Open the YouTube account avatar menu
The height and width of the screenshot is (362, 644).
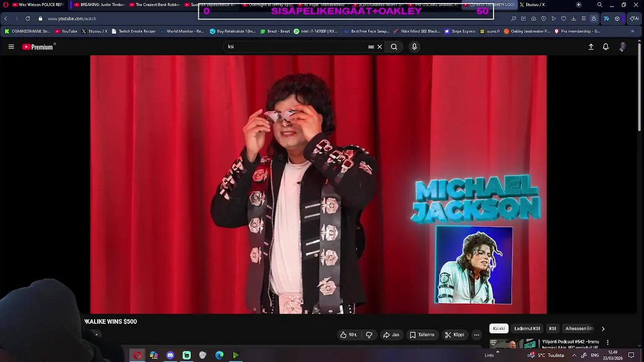point(623,47)
